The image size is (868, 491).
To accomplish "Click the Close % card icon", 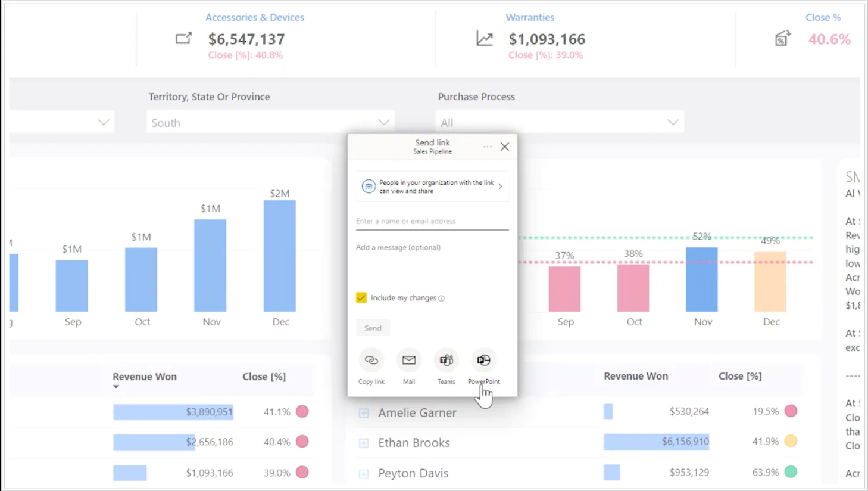I will tap(783, 39).
